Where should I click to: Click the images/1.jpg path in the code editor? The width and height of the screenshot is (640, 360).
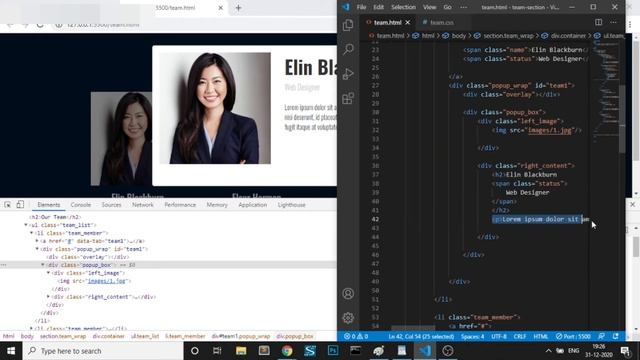click(x=549, y=130)
